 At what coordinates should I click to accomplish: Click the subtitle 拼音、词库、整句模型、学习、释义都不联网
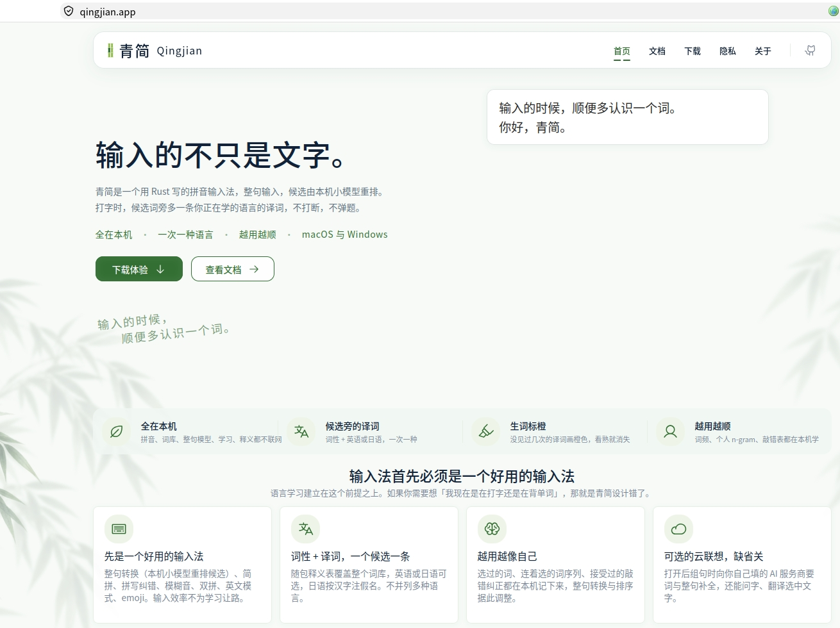tap(211, 440)
